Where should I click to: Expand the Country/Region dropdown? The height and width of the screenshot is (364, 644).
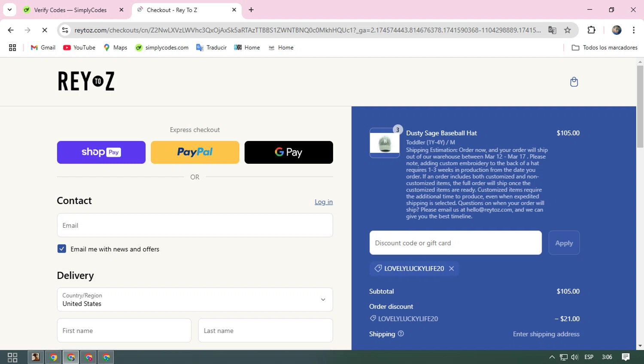[195, 300]
